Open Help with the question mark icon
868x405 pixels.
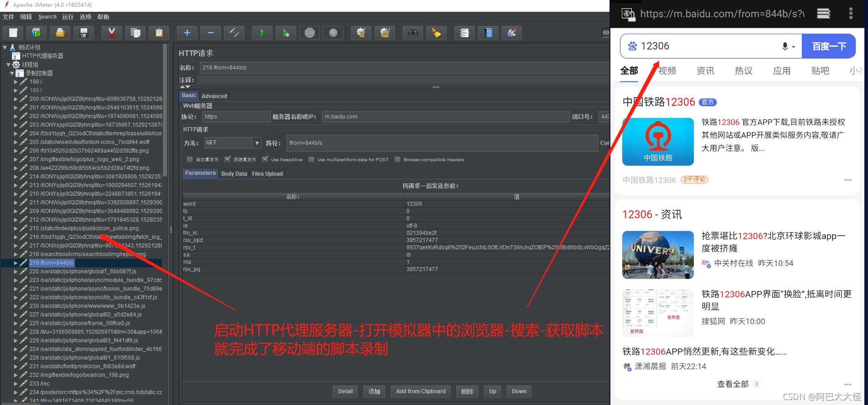(488, 33)
